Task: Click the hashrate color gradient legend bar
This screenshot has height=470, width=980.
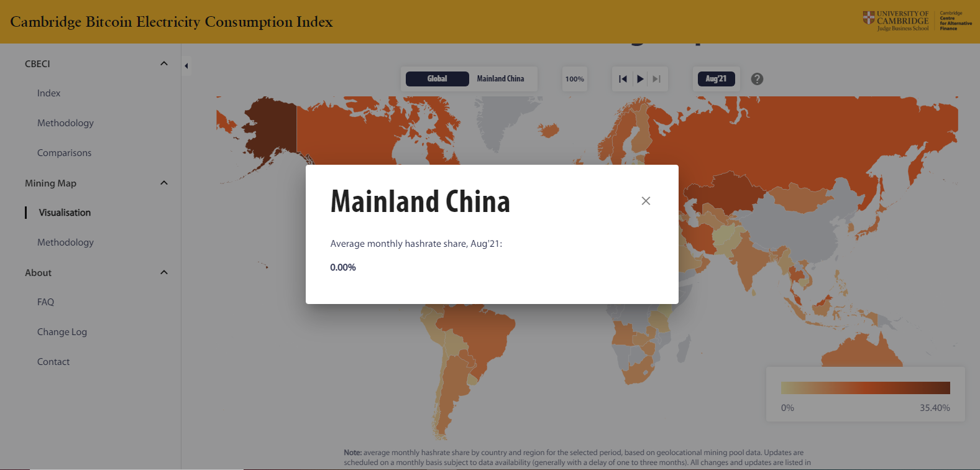Action: click(x=865, y=388)
